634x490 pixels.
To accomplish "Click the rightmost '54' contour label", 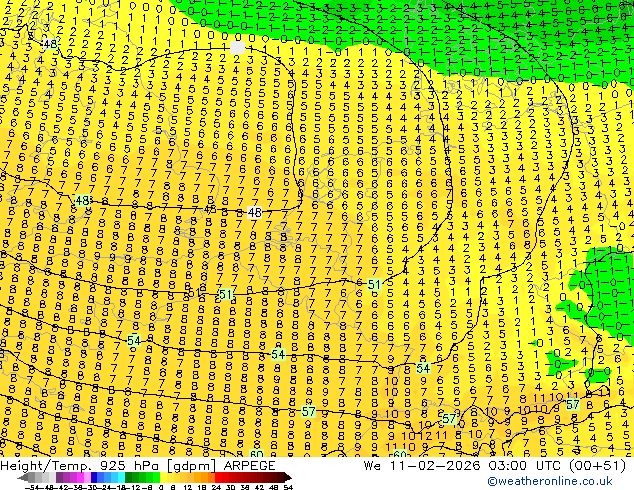I will (423, 368).
